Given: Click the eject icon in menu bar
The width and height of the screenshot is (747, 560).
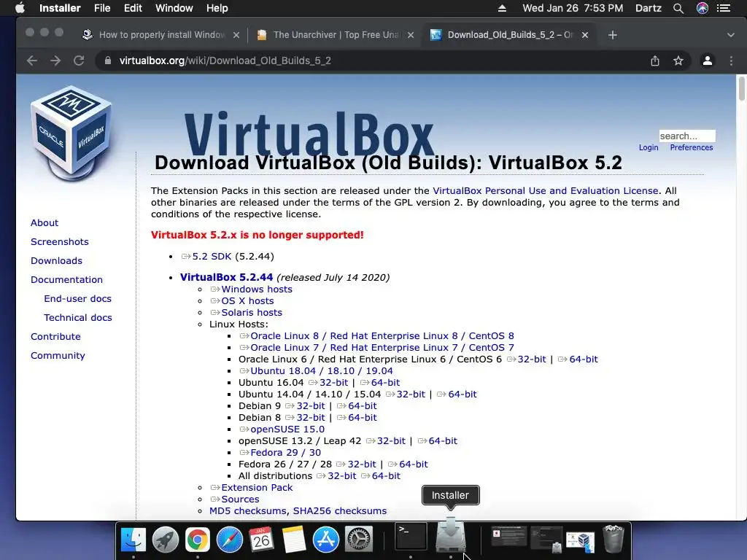Looking at the screenshot, I should 502,8.
